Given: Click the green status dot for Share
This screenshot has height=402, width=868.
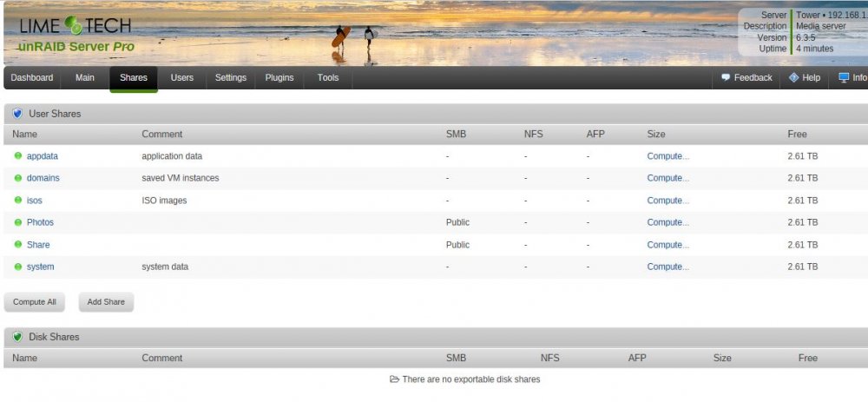Looking at the screenshot, I should pyautogui.click(x=17, y=244).
